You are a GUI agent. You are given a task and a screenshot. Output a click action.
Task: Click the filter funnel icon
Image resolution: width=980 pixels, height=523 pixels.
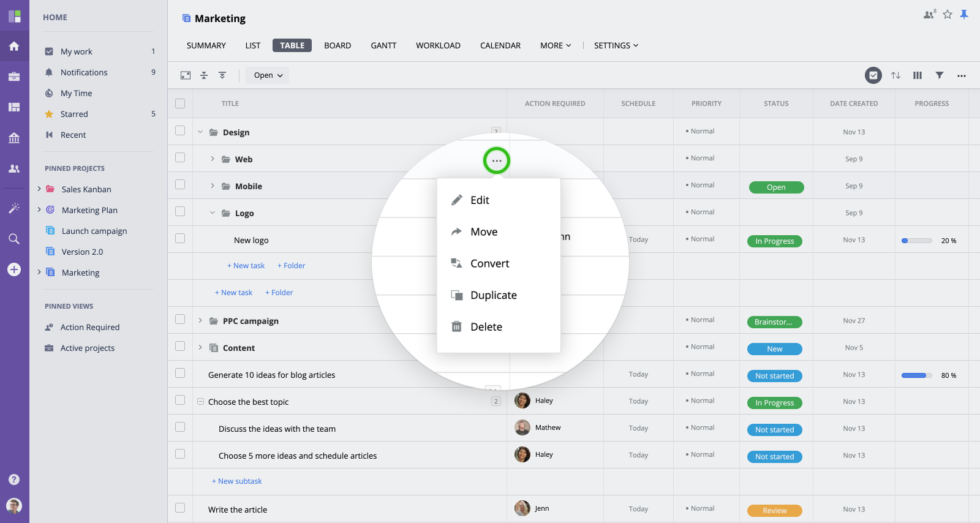[939, 75]
